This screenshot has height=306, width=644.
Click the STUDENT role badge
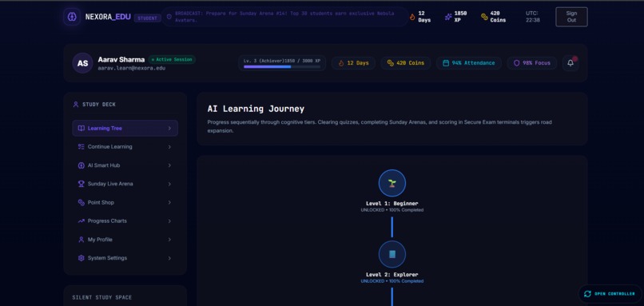(147, 18)
